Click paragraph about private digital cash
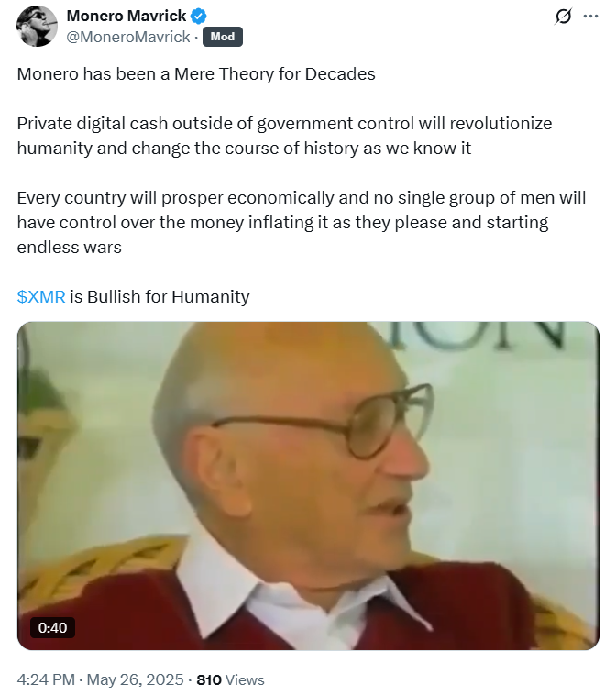Image resolution: width=616 pixels, height=696 pixels. [284, 136]
